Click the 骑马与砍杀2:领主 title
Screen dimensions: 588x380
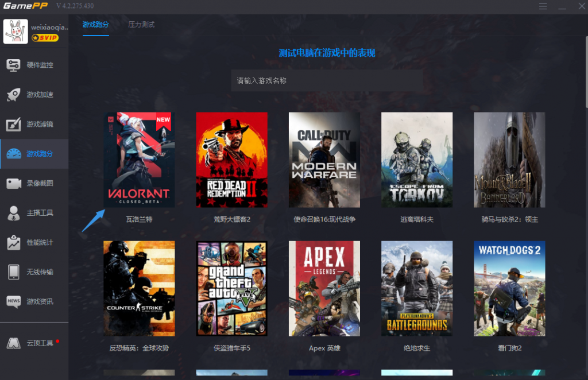pos(510,220)
